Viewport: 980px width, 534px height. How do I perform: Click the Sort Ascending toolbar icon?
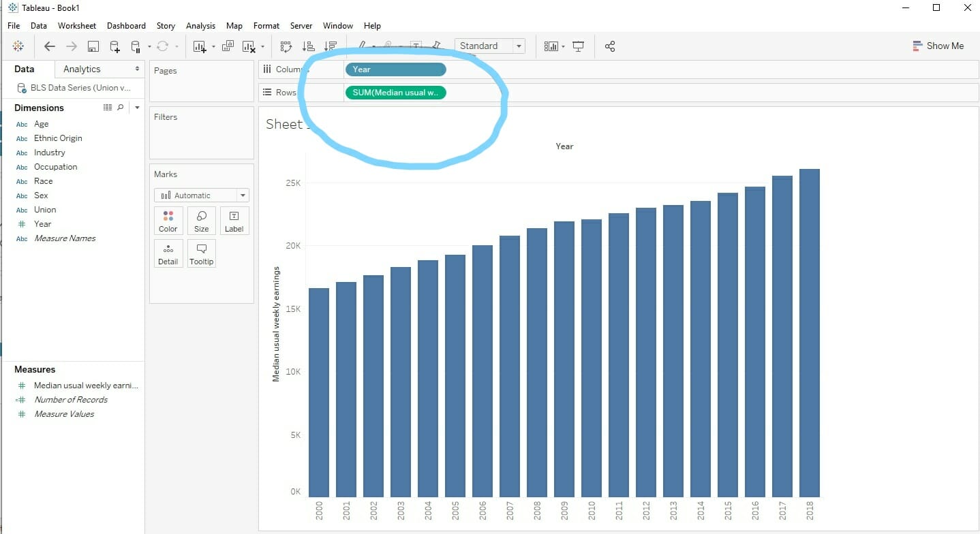[x=308, y=46]
